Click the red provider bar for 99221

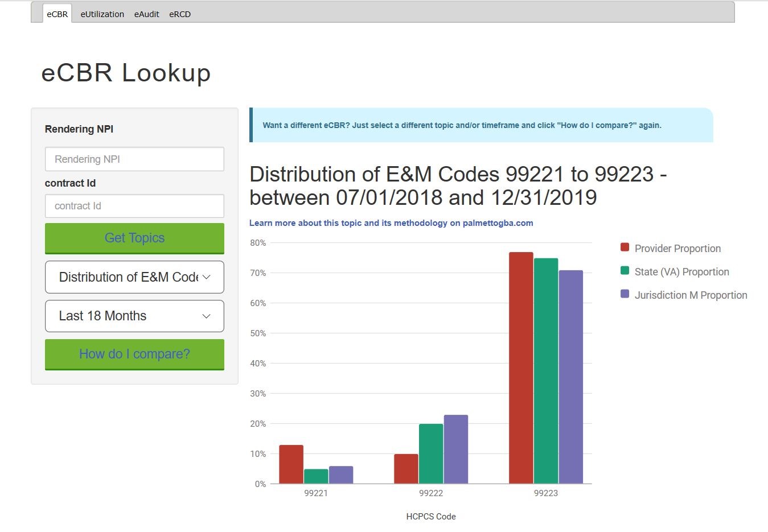click(291, 464)
